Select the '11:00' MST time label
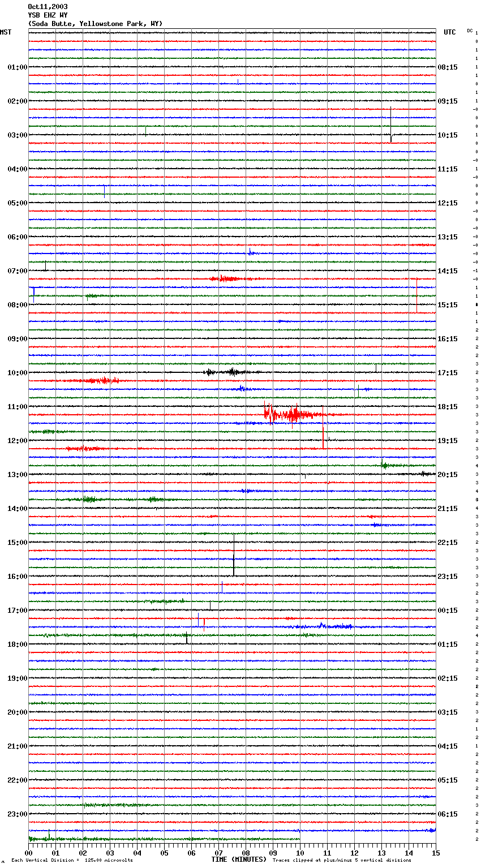The width and height of the screenshot is (481, 868). pyautogui.click(x=18, y=407)
